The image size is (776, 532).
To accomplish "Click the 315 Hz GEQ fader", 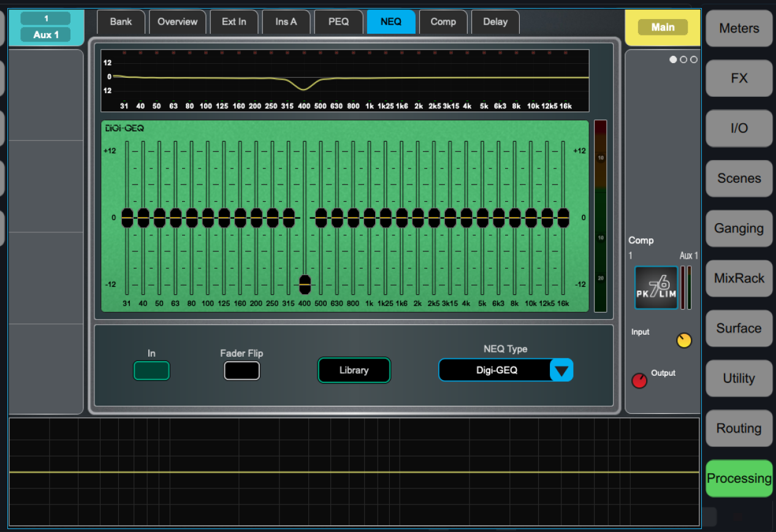I will point(289,218).
